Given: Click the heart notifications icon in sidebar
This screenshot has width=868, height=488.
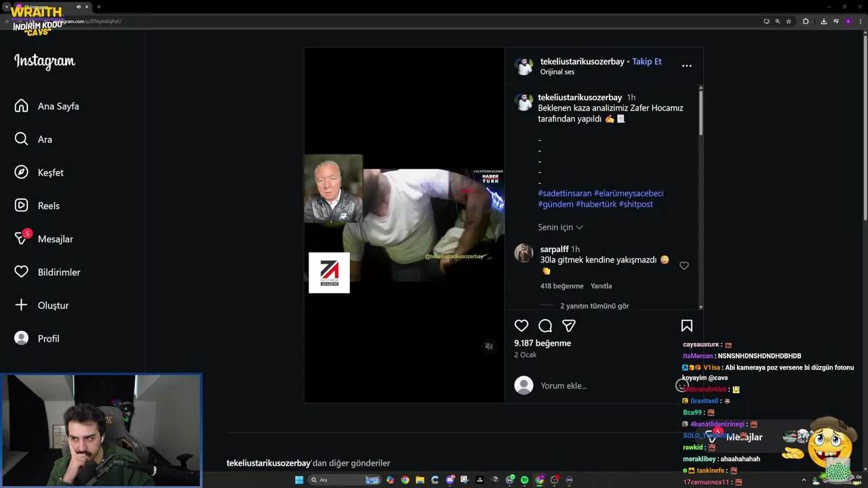Looking at the screenshot, I should pos(22,272).
